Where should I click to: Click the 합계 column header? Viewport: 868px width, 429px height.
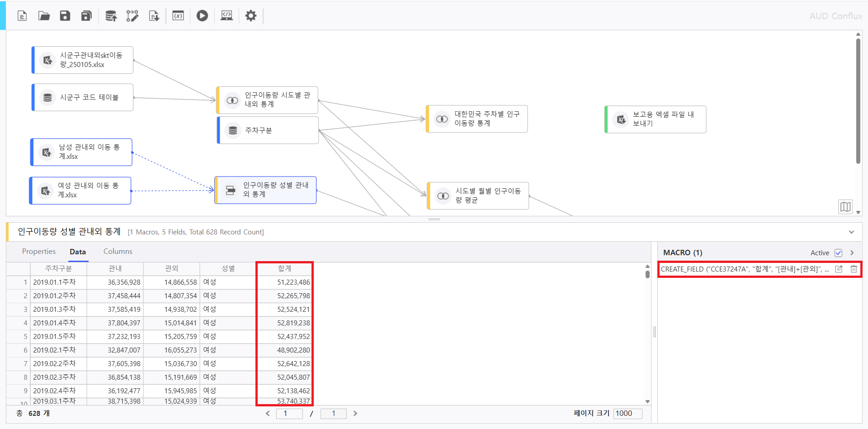tap(284, 269)
